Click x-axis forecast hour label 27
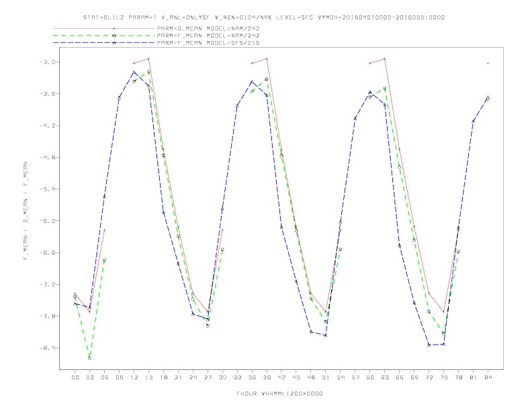Screen dimensions: 532x411 208,377
